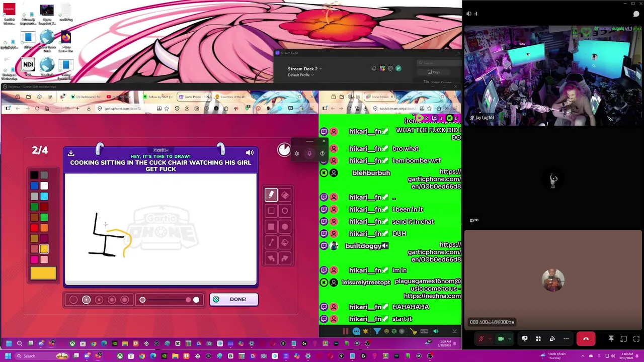Open builtdoggy's garticphone.com link in chat
Viewport: 644px width, 362px height.
[435, 252]
